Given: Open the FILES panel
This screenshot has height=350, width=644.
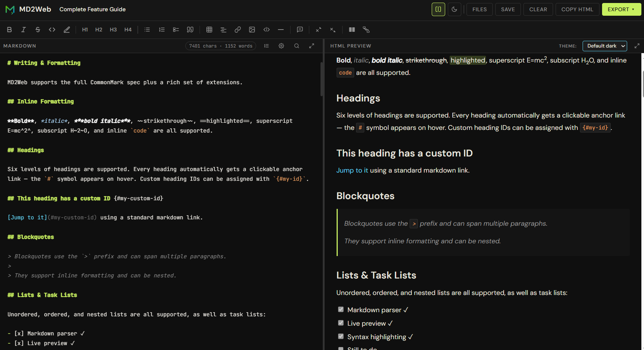Looking at the screenshot, I should click(x=479, y=9).
